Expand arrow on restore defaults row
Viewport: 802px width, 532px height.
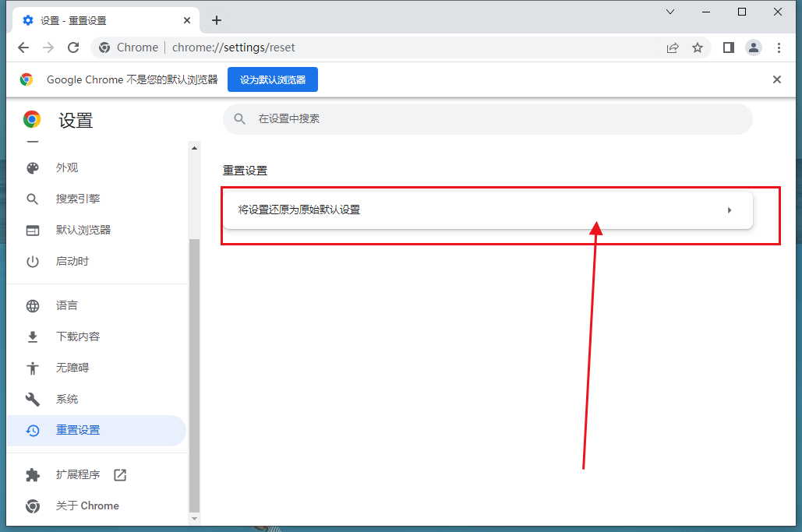click(730, 210)
